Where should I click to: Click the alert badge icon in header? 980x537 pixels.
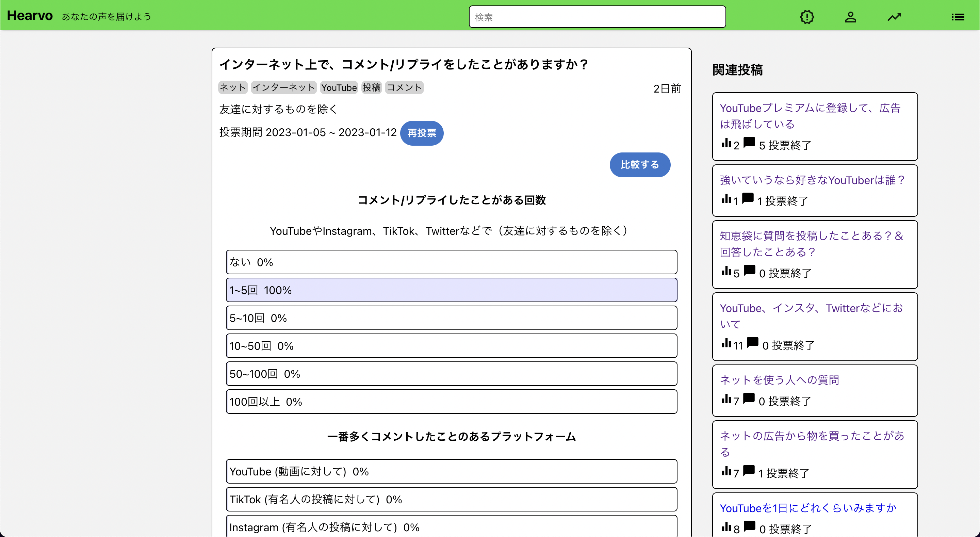coord(807,17)
